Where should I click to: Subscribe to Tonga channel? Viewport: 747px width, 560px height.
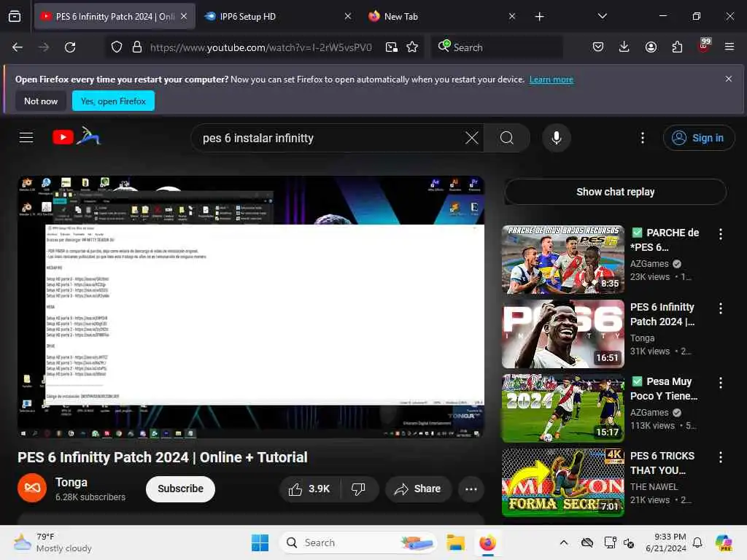tap(181, 489)
